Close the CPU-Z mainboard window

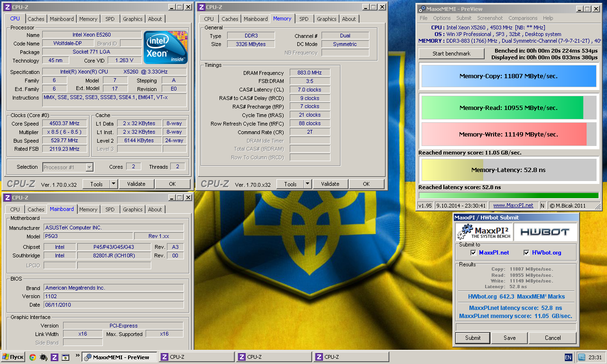(x=188, y=198)
